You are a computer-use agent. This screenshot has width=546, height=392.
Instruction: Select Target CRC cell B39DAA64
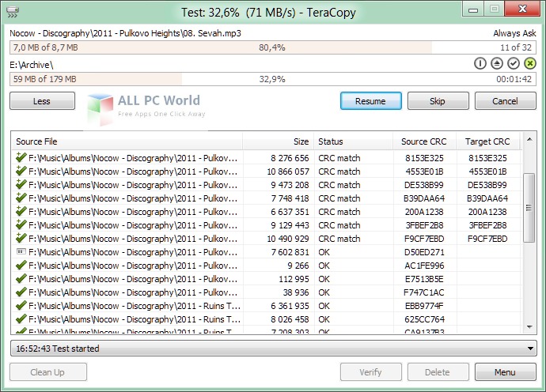point(487,198)
